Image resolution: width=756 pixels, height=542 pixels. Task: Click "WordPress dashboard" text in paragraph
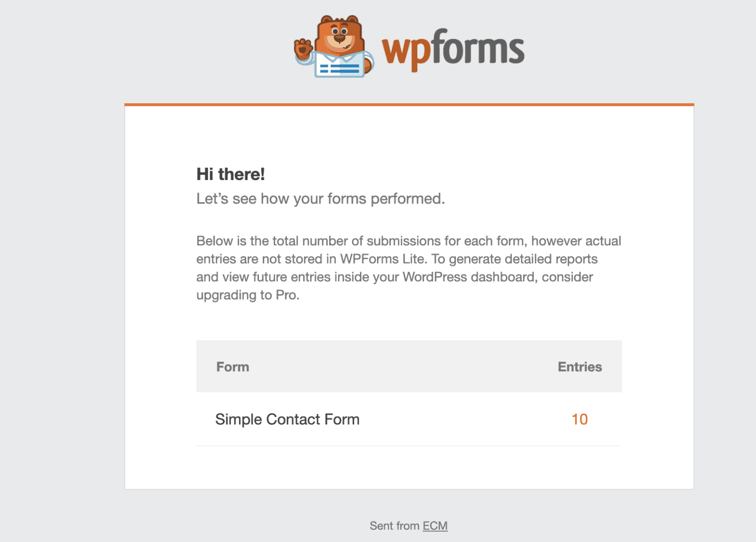click(x=468, y=277)
